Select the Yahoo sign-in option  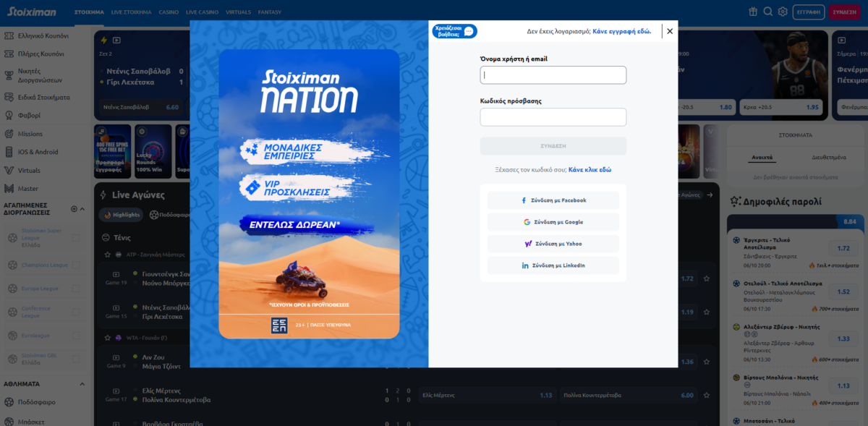(553, 244)
